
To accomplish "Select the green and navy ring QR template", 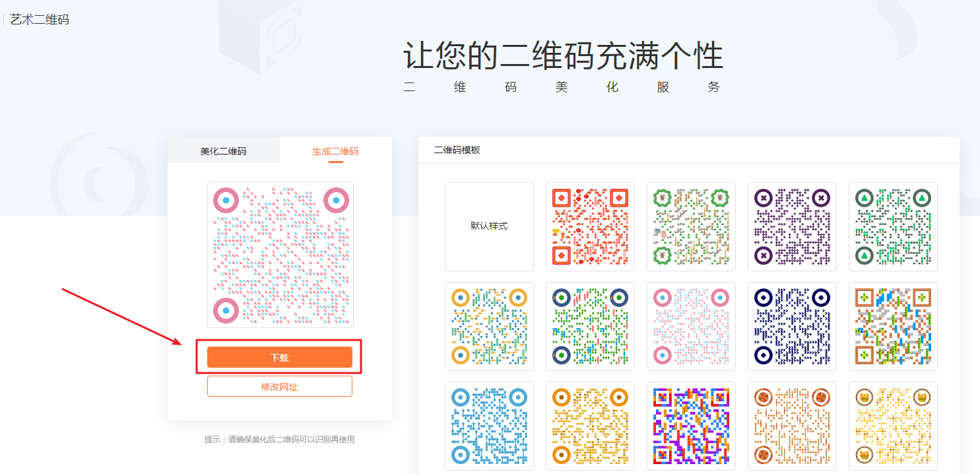I will pos(590,326).
